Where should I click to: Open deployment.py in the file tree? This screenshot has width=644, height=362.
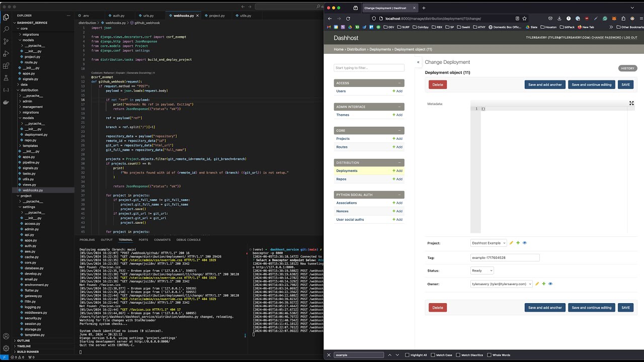tap(36, 135)
